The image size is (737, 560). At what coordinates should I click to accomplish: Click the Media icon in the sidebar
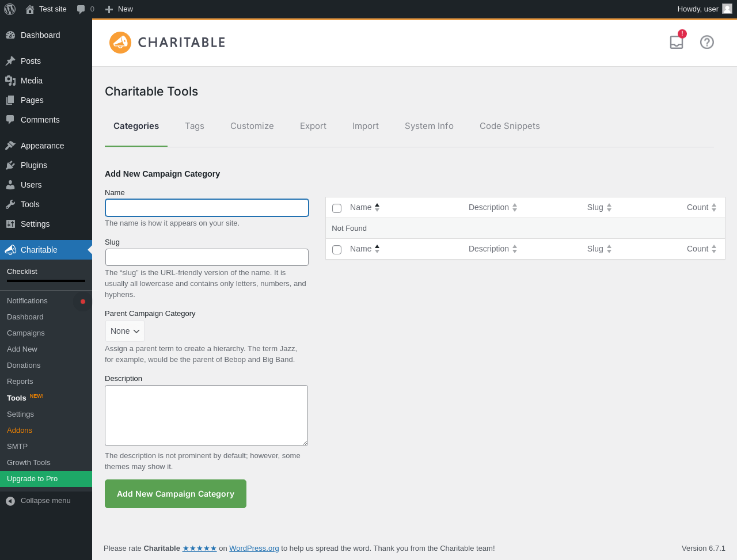(10, 81)
